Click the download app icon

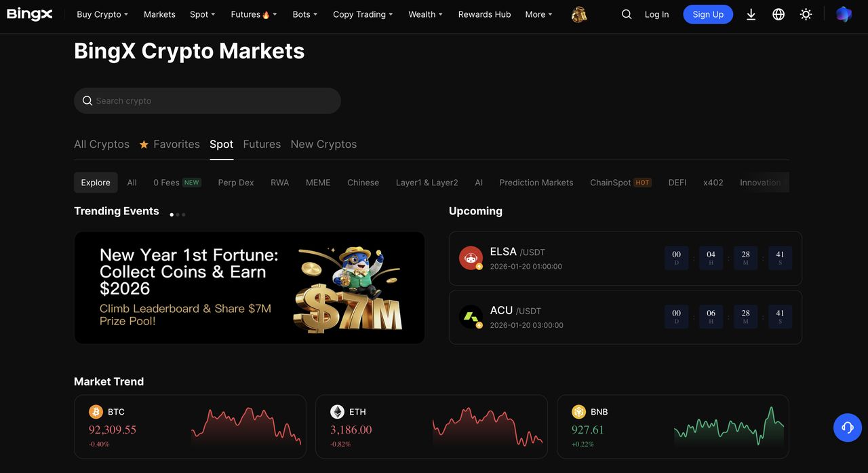click(751, 14)
